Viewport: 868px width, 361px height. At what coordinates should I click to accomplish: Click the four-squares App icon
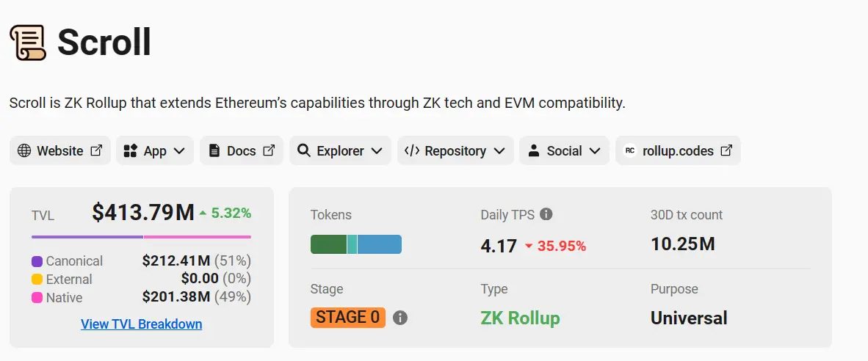point(131,151)
